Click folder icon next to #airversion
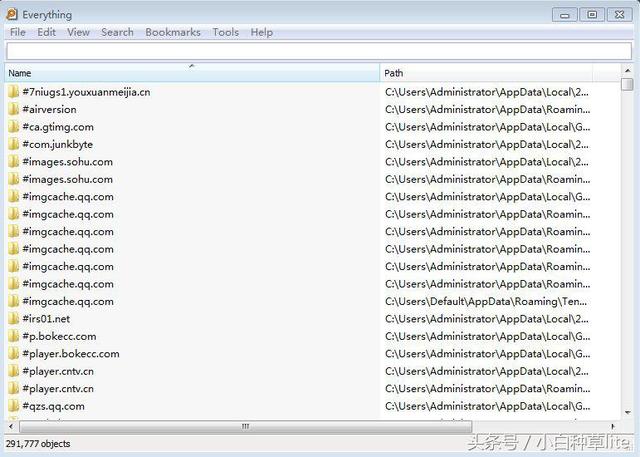Viewport: 640px width, 457px height. 13,109
